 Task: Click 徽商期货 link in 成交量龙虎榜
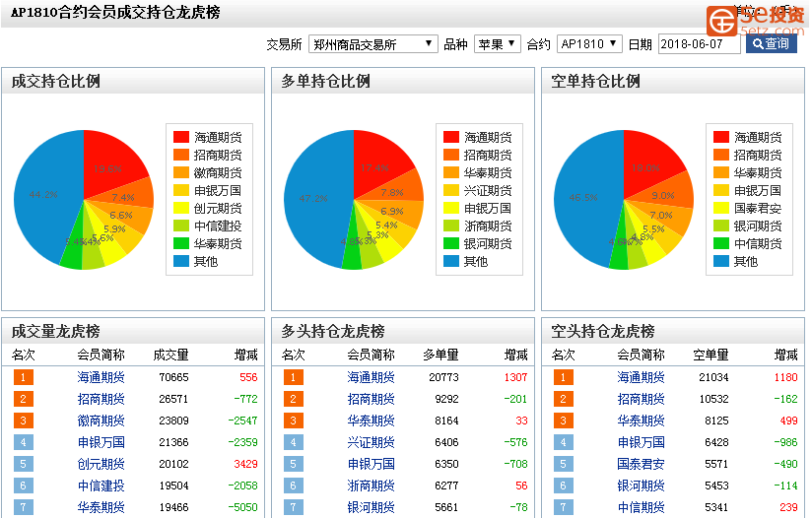[x=101, y=421]
